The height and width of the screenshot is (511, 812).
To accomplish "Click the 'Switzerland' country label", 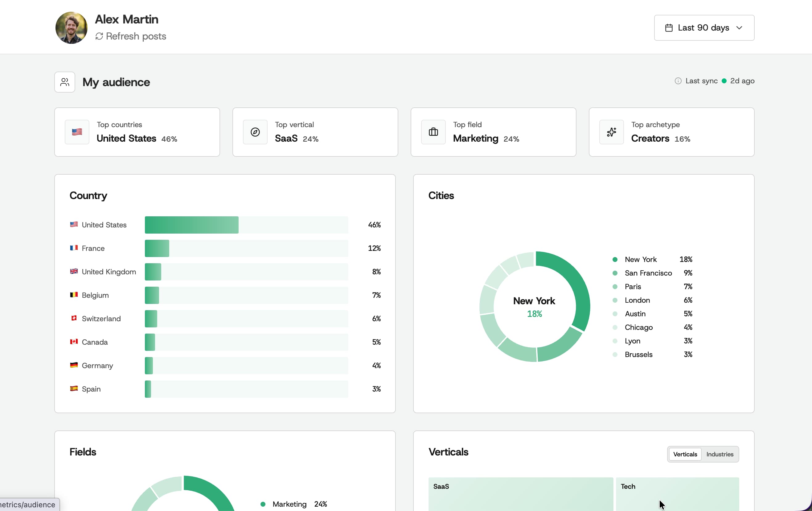I will (x=101, y=319).
